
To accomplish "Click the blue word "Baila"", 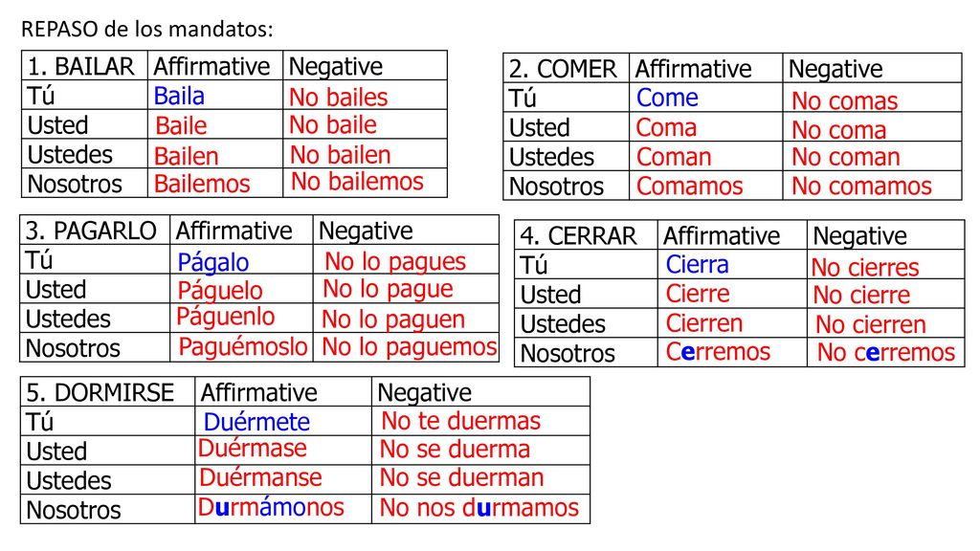I will [179, 97].
